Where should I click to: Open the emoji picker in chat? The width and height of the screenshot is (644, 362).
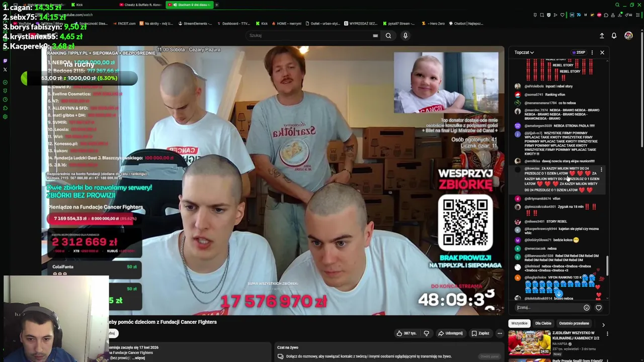[x=587, y=308]
